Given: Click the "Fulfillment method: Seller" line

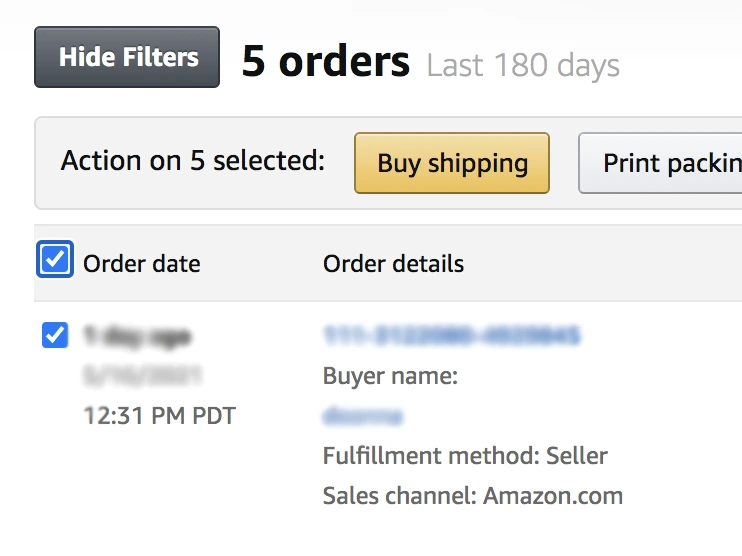Looking at the screenshot, I should (465, 456).
